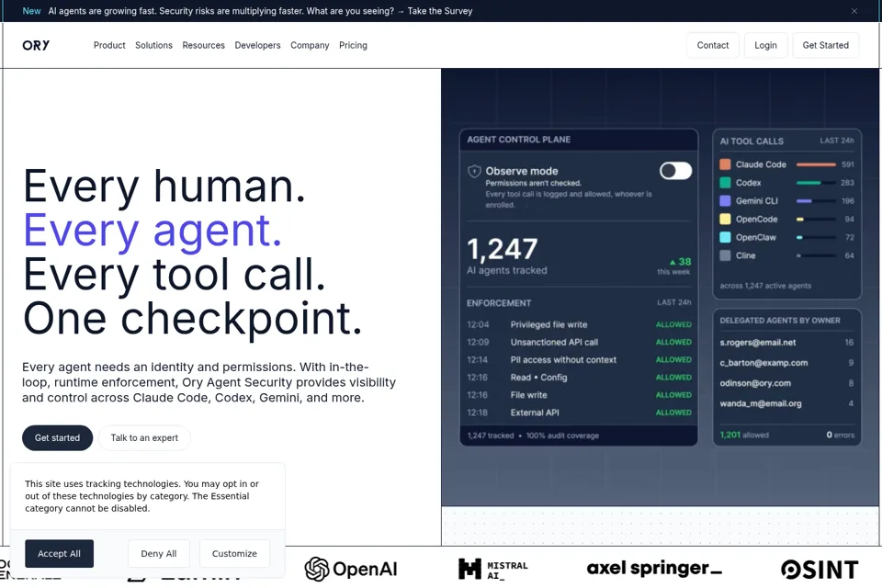This screenshot has height=588, width=882.
Task: Open the Product menu
Action: (109, 45)
